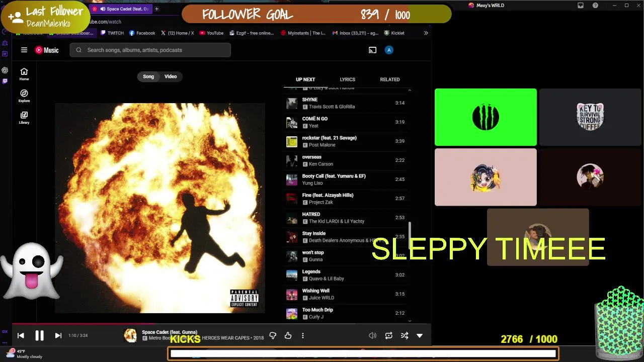Open the RELATED tab
The height and width of the screenshot is (362, 644).
[x=390, y=79]
